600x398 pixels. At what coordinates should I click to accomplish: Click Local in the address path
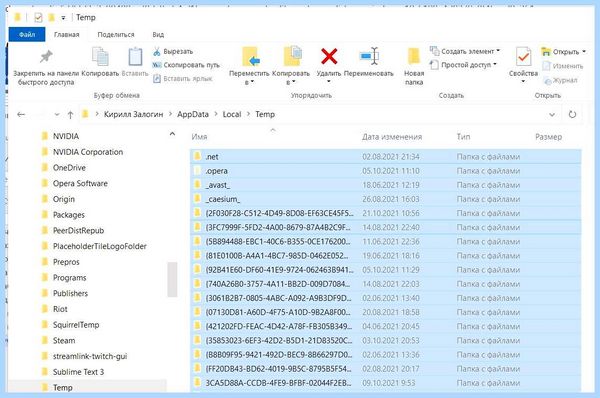(x=232, y=114)
